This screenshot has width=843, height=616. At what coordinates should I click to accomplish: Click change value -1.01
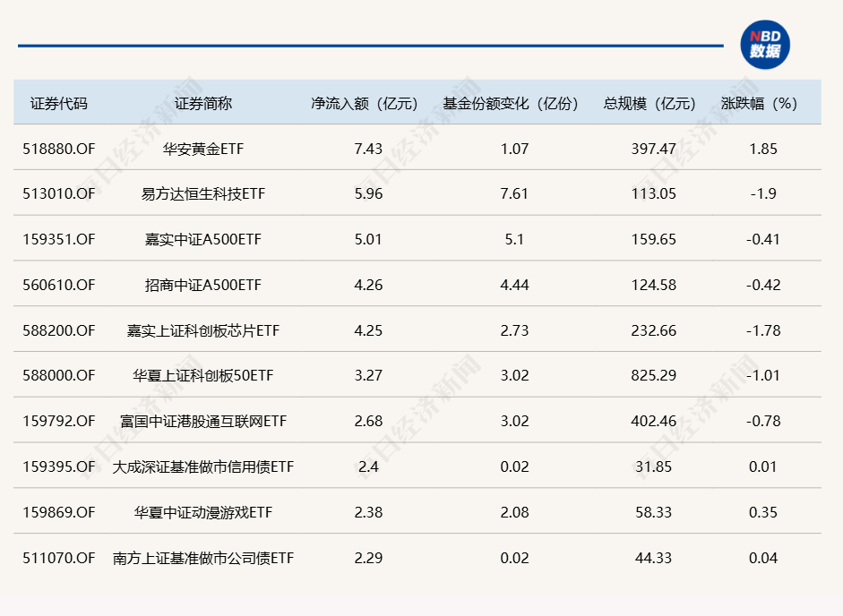tap(763, 375)
